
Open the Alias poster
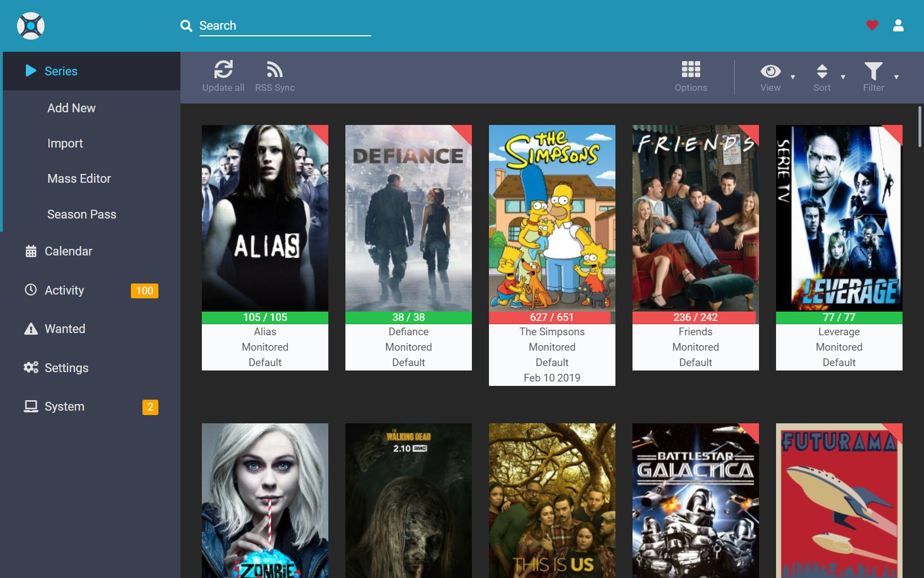(x=265, y=219)
